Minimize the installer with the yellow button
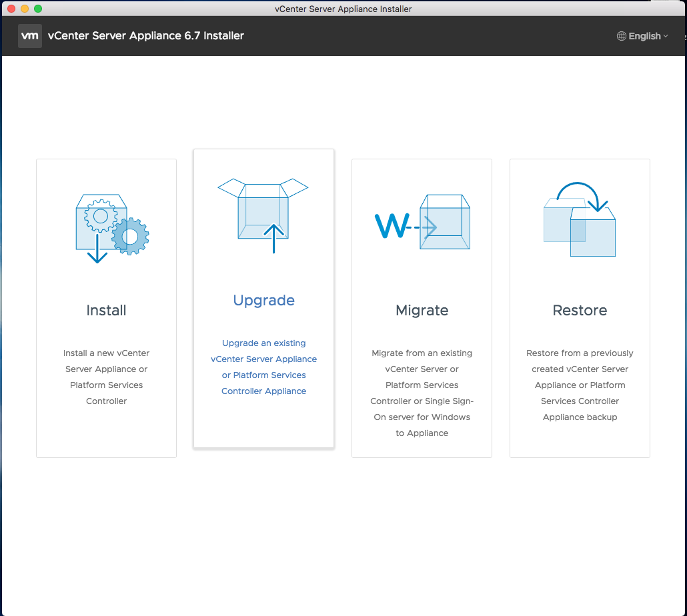 click(x=25, y=9)
